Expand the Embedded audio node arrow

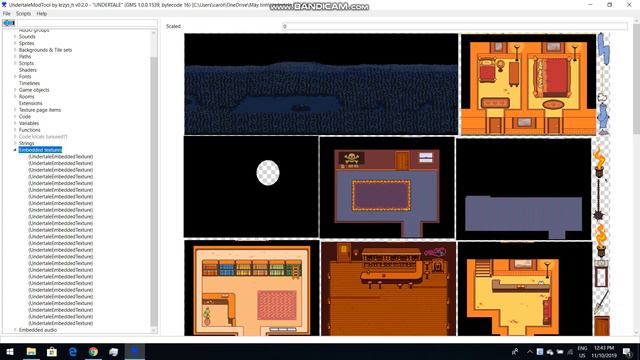[15, 330]
